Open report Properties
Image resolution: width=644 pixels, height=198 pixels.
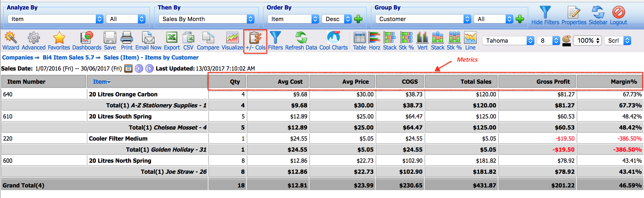click(x=574, y=16)
